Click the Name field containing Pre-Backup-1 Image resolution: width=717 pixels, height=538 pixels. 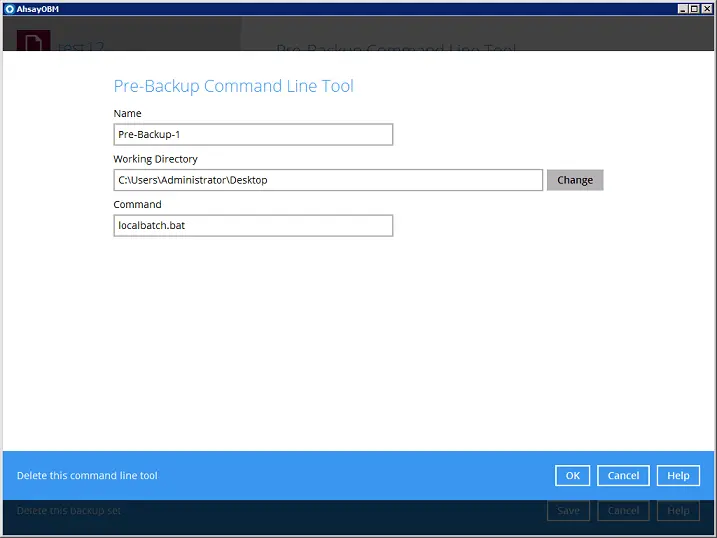[x=253, y=135]
